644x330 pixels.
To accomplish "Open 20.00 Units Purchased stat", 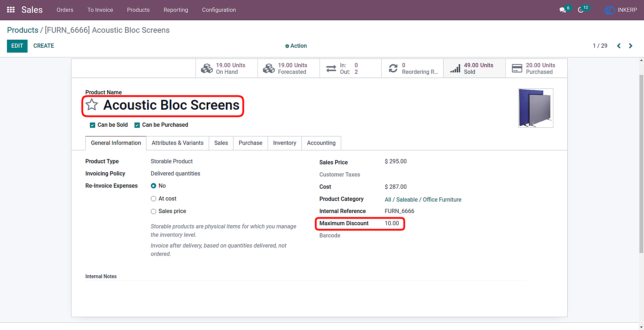I will 536,68.
